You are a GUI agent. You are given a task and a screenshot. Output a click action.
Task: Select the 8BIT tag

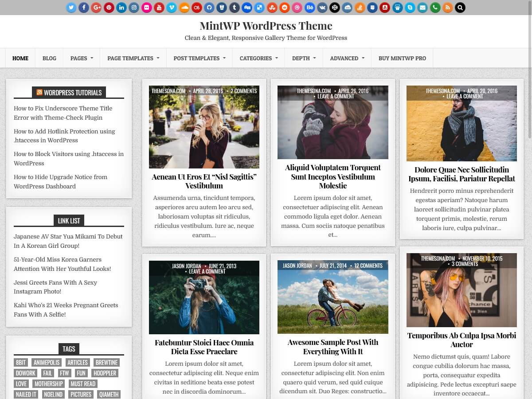pyautogui.click(x=21, y=362)
